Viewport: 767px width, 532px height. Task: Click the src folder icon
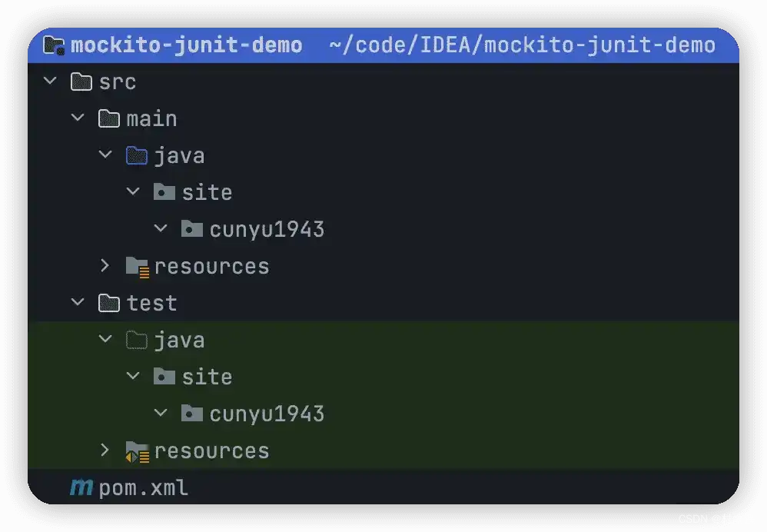(81, 81)
